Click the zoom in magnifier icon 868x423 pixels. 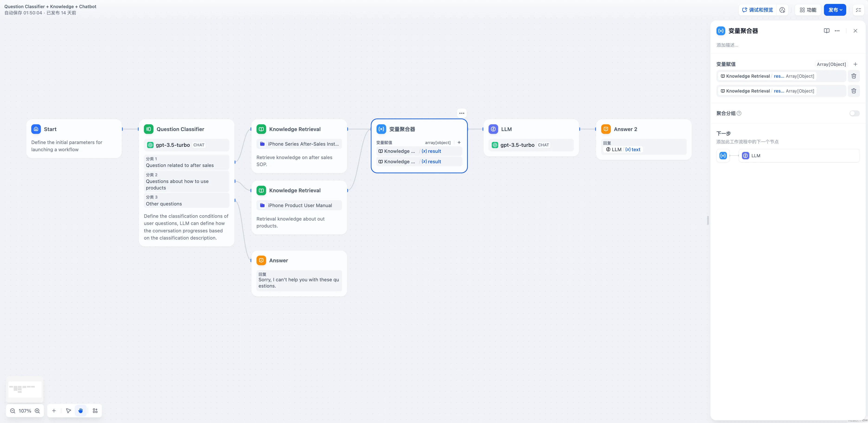pos(37,410)
